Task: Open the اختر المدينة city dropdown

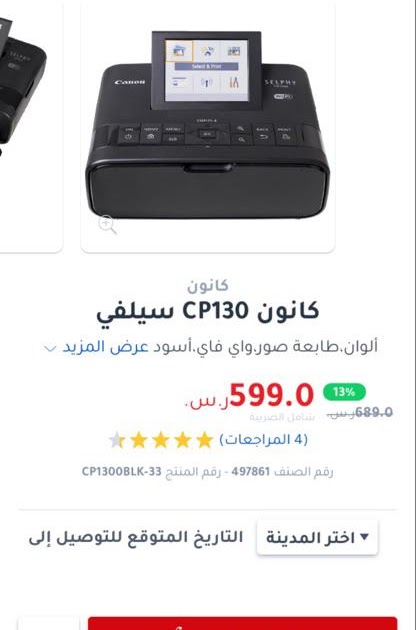Action: (x=317, y=537)
